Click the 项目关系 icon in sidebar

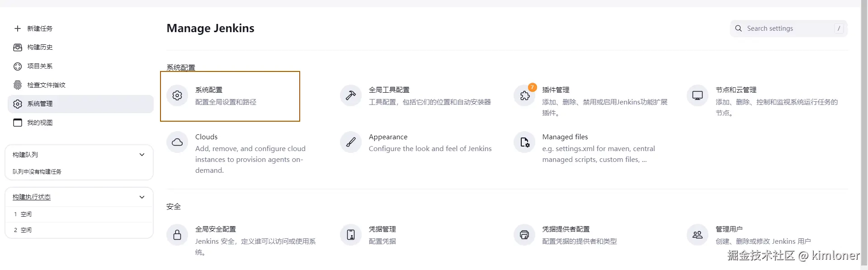click(18, 66)
